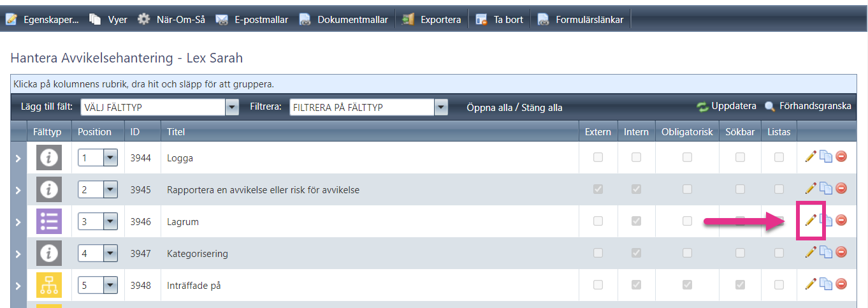Click the Obligatorisk column header
This screenshot has width=868, height=308.
coord(687,132)
